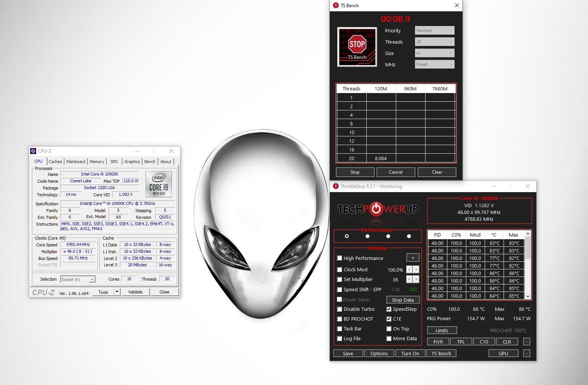The width and height of the screenshot is (588, 385).
Task: Close the TS Bench window
Action: [x=457, y=5]
